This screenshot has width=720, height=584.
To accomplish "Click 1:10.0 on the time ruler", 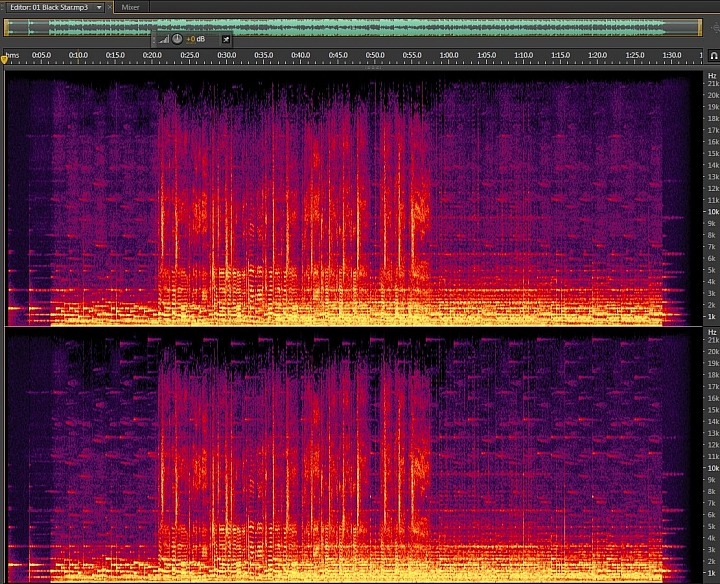I will (523, 55).
